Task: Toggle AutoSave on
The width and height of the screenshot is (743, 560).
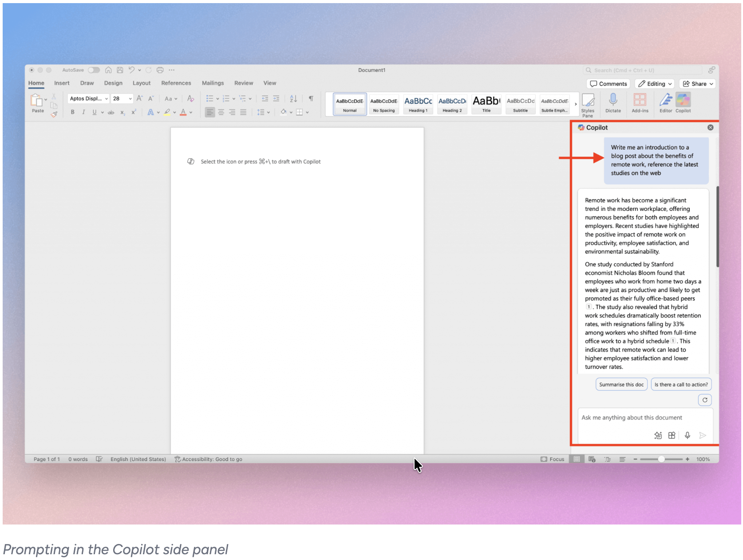Action: (94, 70)
